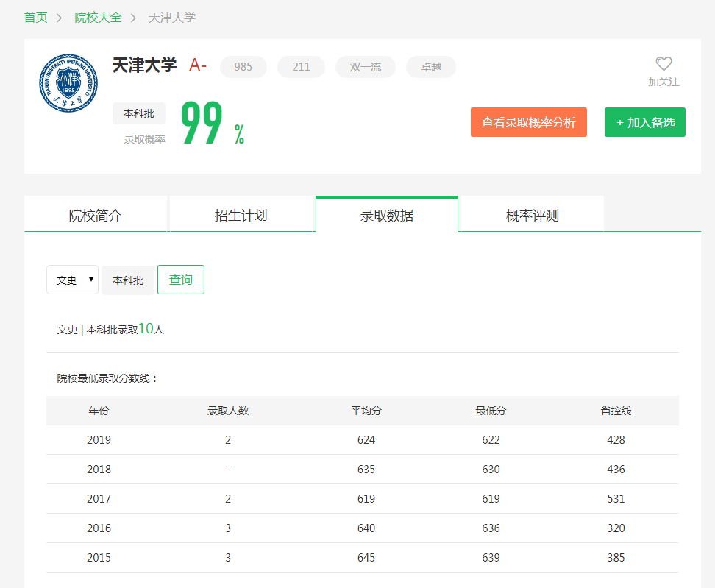Click the 文史 | 本科批录取10人 summary text
The image size is (715, 588).
110,329
